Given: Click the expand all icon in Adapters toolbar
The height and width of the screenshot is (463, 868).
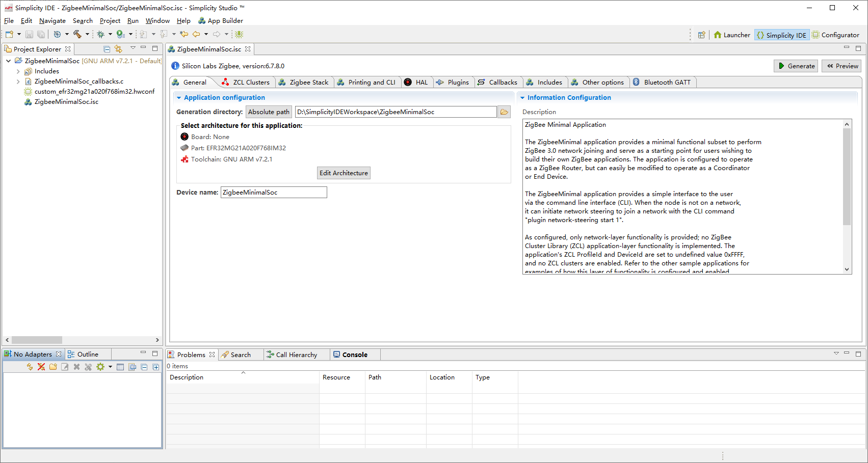Looking at the screenshot, I should (156, 367).
